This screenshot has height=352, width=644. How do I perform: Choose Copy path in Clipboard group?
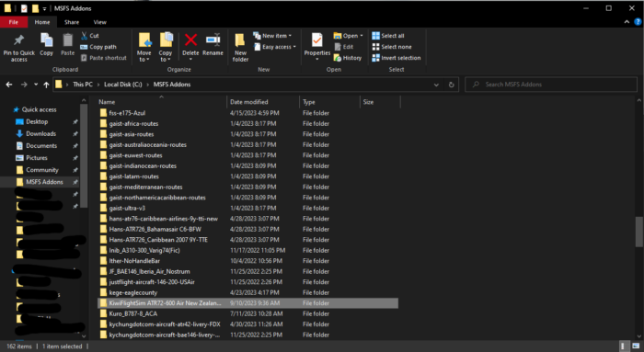[98, 47]
